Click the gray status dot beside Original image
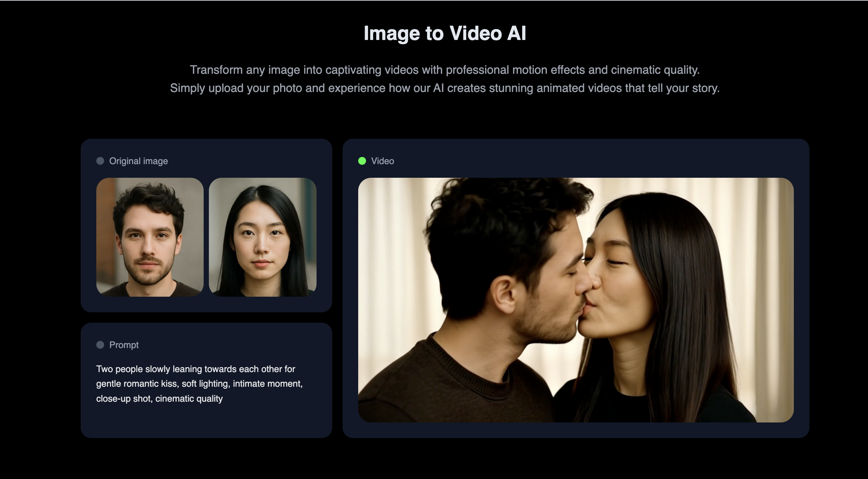This screenshot has width=868, height=479. click(100, 161)
